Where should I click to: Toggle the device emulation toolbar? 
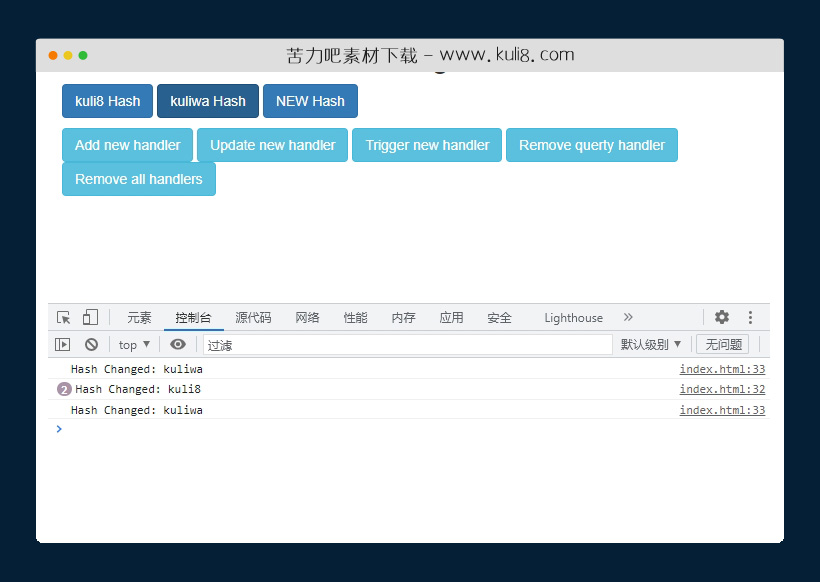(90, 317)
